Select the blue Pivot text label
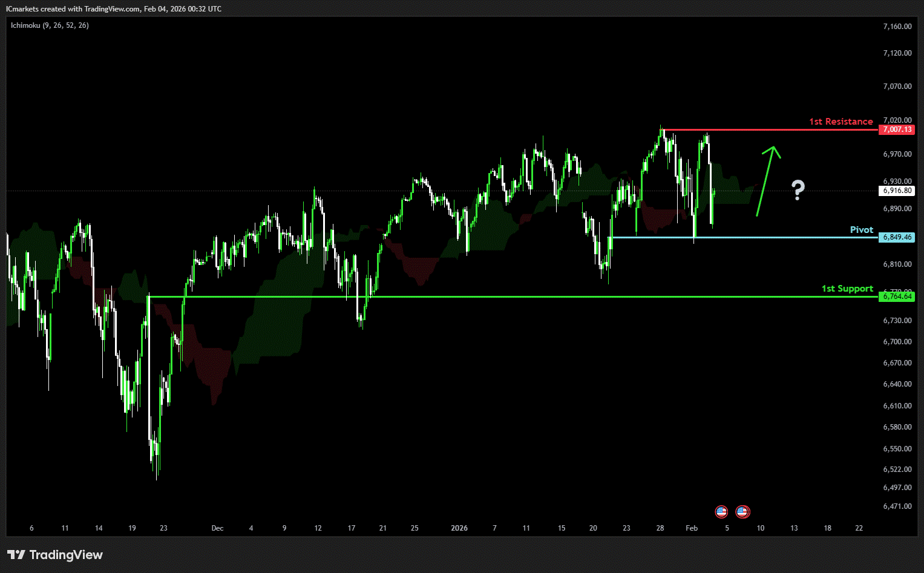Screen dimensions: 924x573 pos(861,230)
